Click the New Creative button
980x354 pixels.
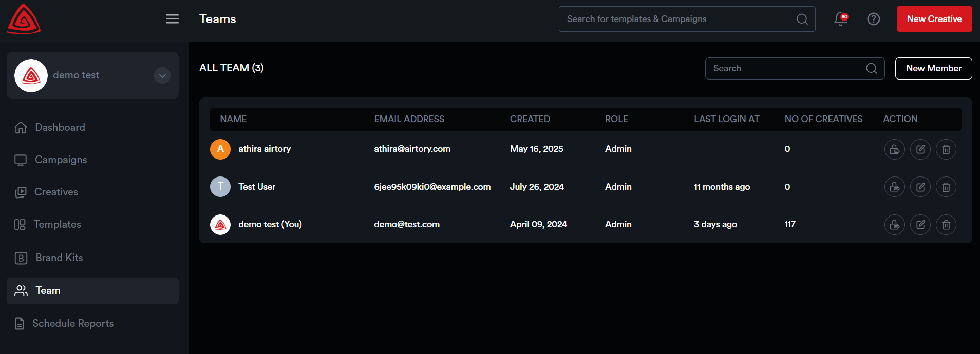point(934,19)
